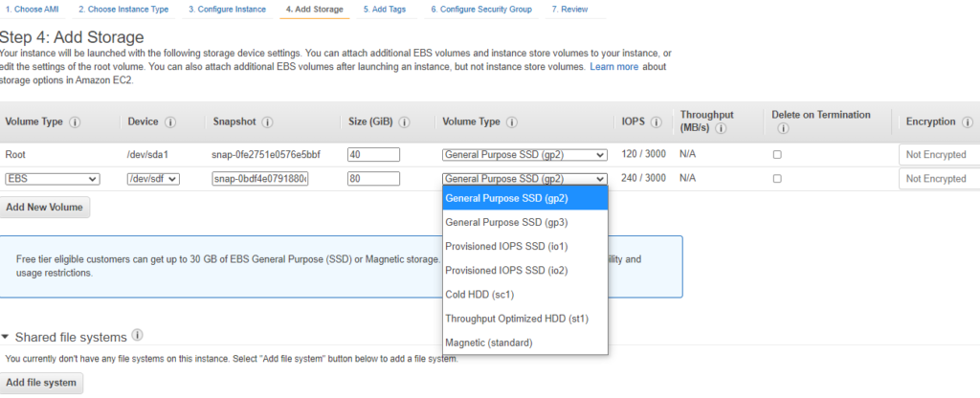
Task: Show info for Device column
Action: (x=170, y=122)
